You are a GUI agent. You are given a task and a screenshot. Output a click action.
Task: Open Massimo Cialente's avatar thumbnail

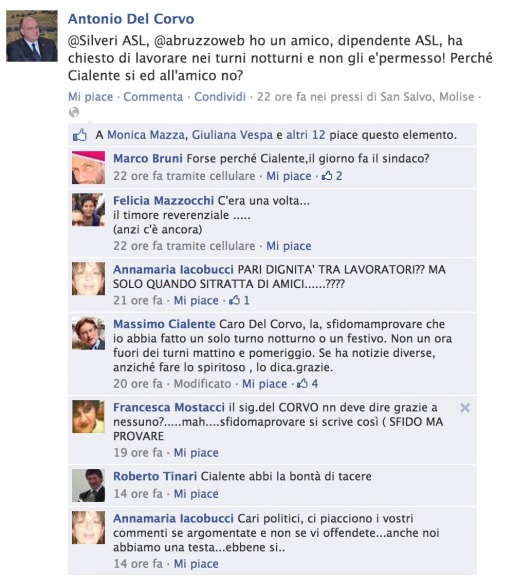(89, 333)
